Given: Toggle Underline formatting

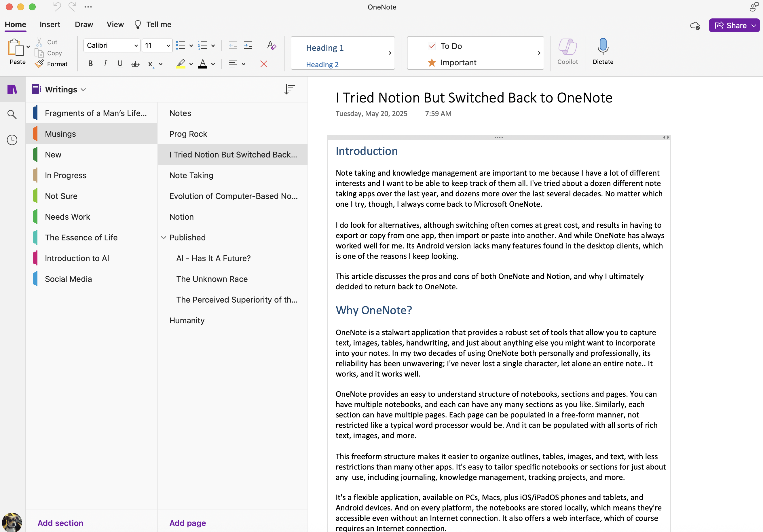Looking at the screenshot, I should pos(120,64).
